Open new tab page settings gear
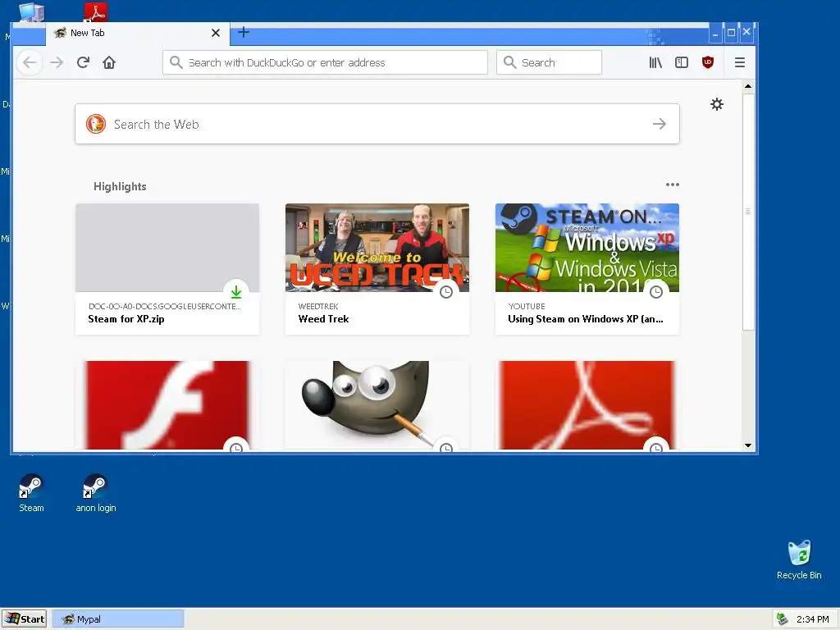Screen dimensions: 840x630 (717, 104)
